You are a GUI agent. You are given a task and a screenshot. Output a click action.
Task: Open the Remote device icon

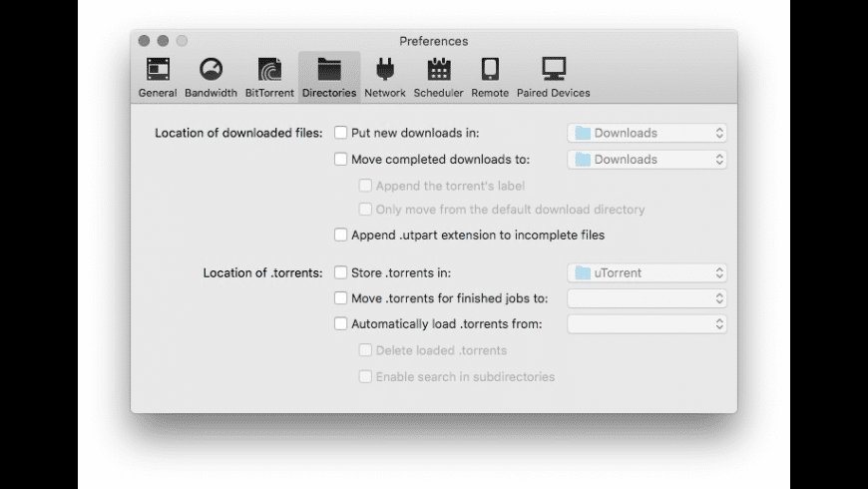[490, 69]
